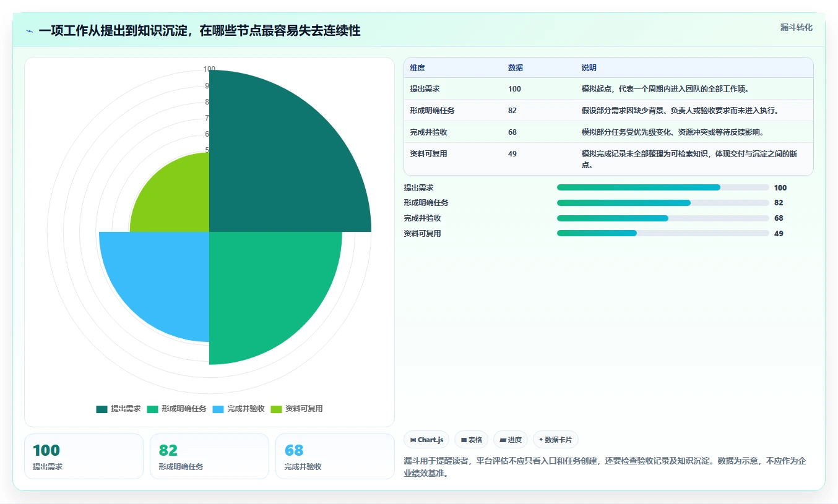Click the table value 68
Screen dimensions: 838x504
pos(512,132)
